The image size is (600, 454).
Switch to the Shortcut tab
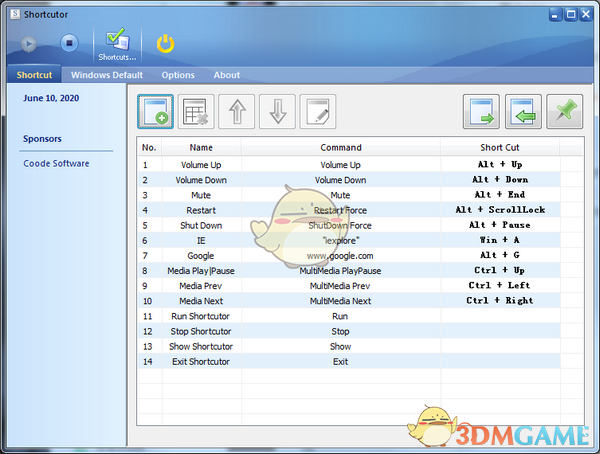point(34,75)
